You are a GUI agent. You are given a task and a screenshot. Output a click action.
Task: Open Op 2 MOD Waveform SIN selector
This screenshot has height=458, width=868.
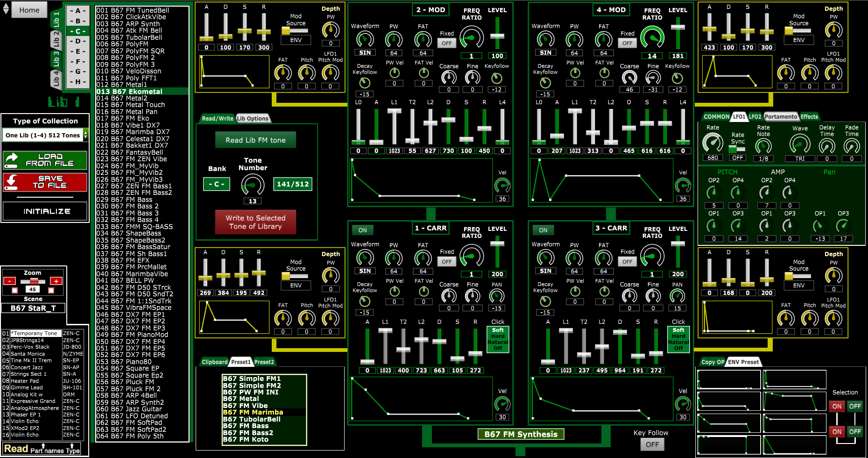pyautogui.click(x=365, y=53)
